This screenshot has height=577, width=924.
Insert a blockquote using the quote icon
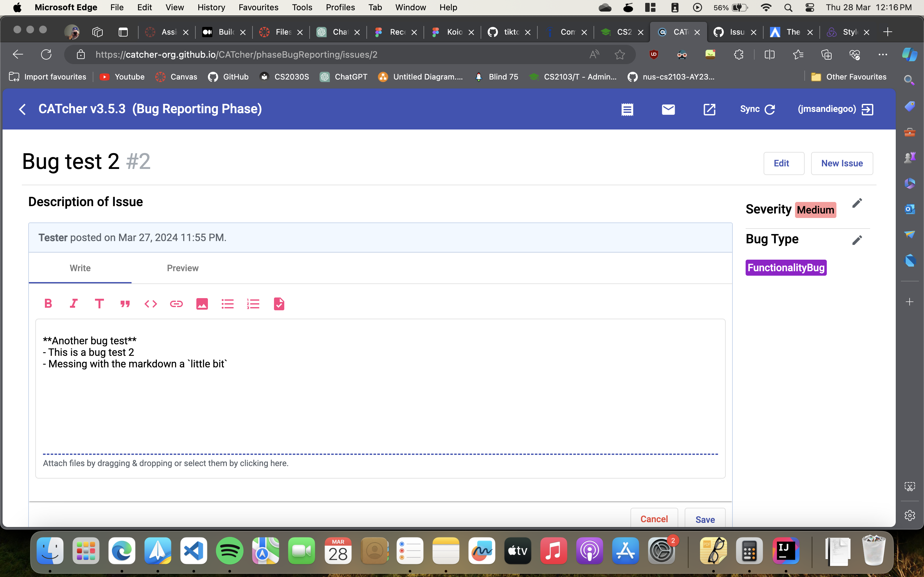pyautogui.click(x=125, y=304)
